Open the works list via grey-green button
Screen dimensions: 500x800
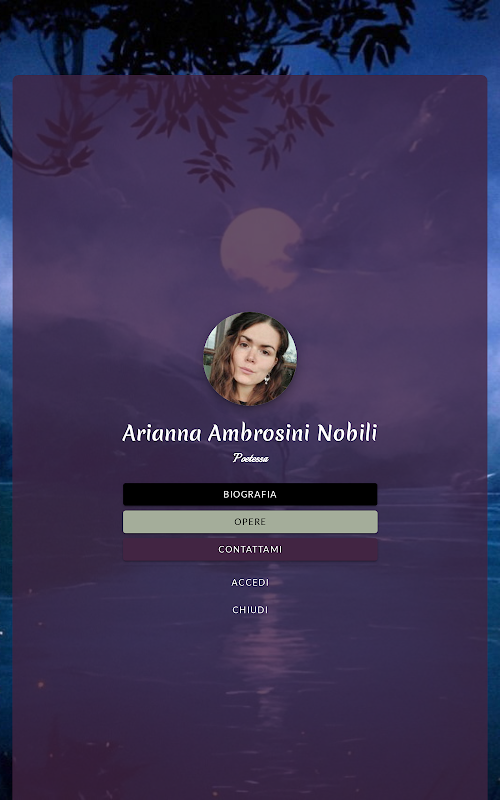pos(250,521)
